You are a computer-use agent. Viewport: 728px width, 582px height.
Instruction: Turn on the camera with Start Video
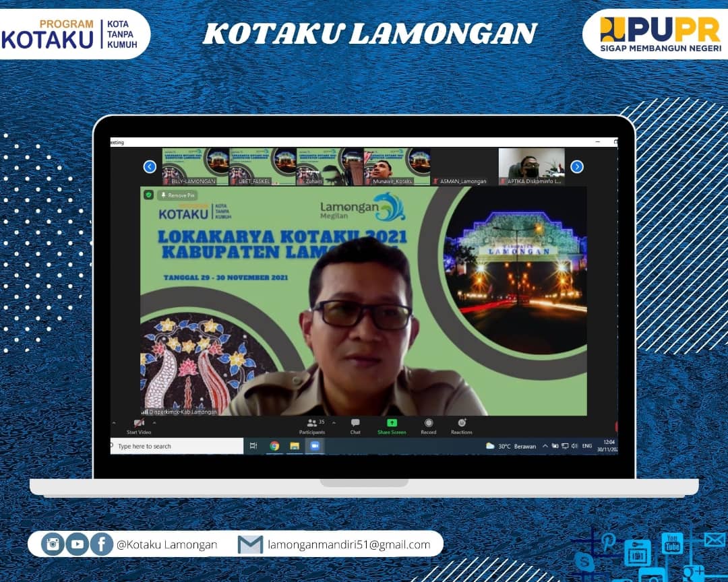[x=139, y=426]
